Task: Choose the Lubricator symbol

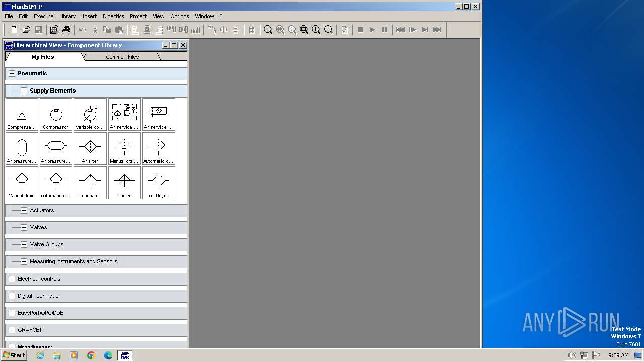Action: pos(90,183)
